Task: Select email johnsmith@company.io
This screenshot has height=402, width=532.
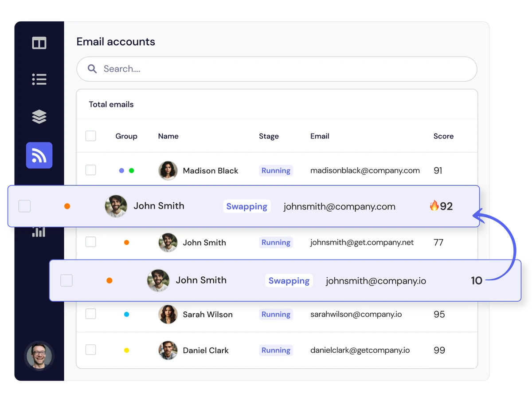Action: (x=376, y=281)
